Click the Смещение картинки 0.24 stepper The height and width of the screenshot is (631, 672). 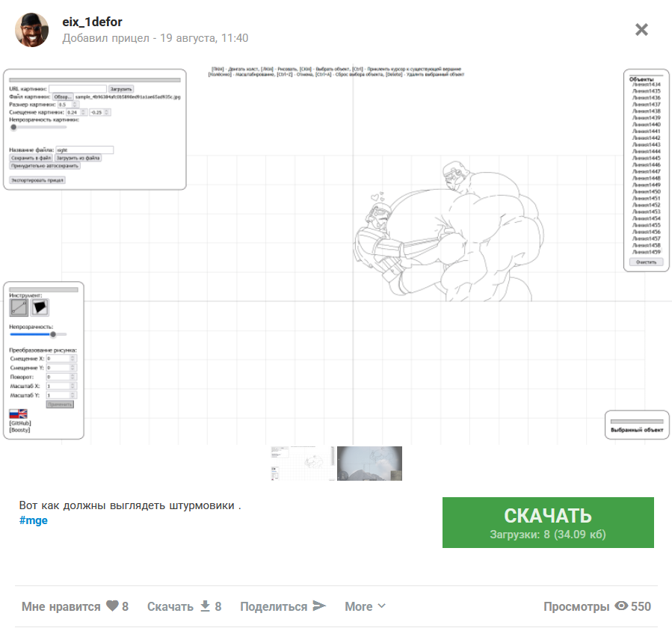point(77,112)
